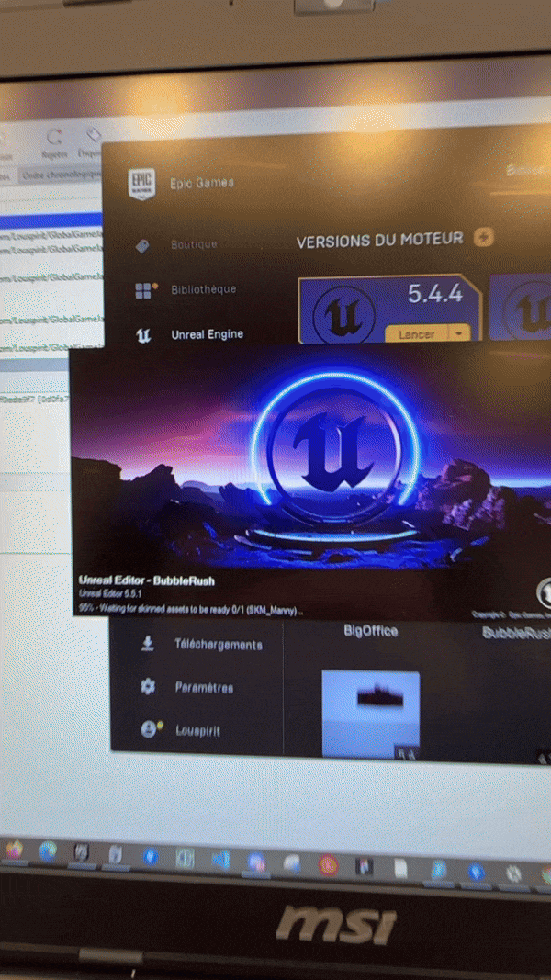Click the Unreal Editor - BubbleRush splash title
This screenshot has height=980, width=551.
(147, 580)
